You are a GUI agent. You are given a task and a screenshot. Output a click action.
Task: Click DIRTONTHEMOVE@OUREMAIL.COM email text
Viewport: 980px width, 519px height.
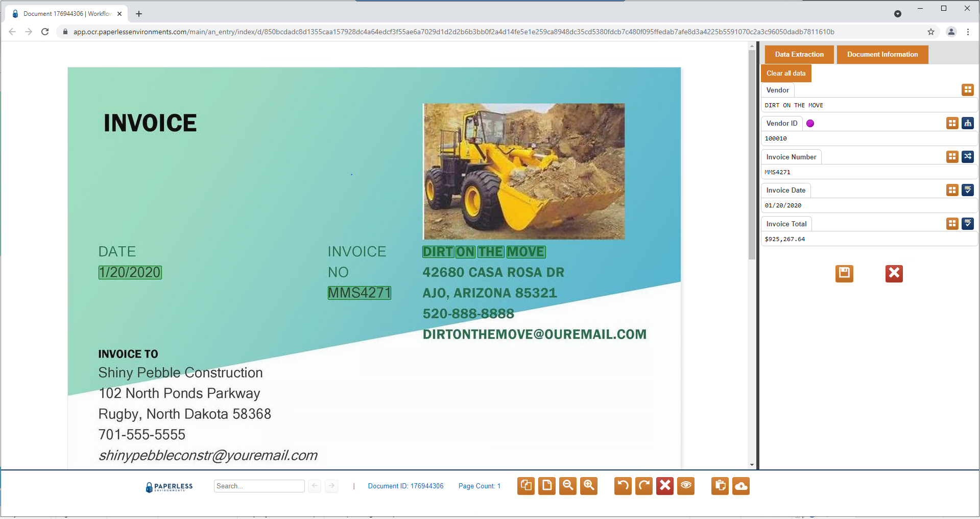tap(535, 334)
